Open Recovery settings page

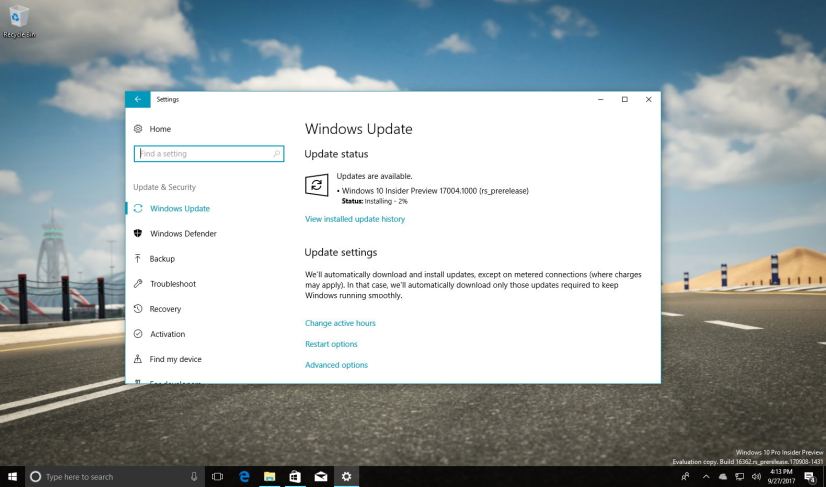[165, 309]
